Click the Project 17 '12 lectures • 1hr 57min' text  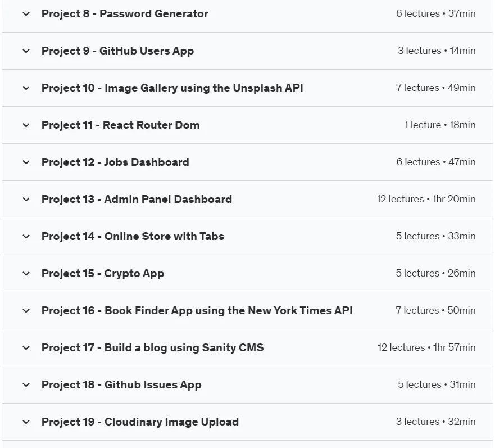coord(426,347)
